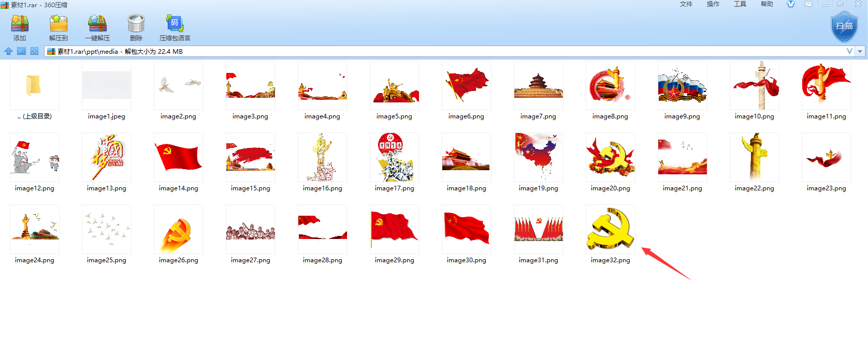Select image27.png crowd thumbnail
The height and width of the screenshot is (344, 868).
click(251, 229)
